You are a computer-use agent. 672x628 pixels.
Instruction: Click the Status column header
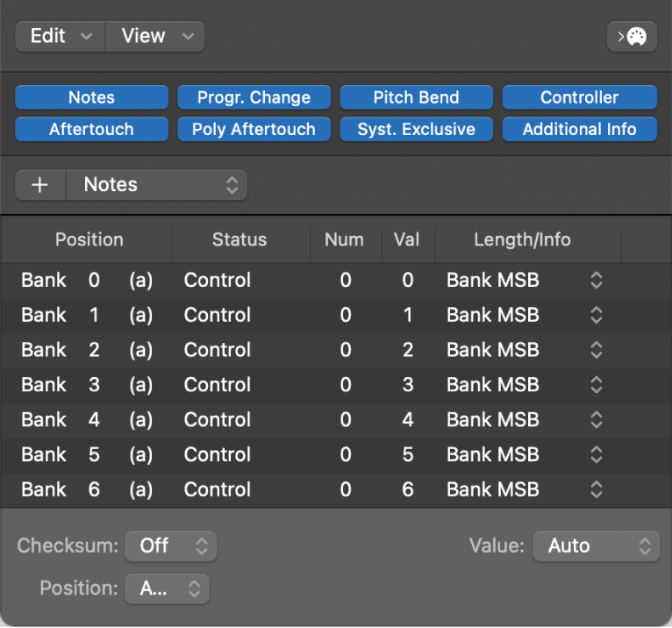coord(239,240)
